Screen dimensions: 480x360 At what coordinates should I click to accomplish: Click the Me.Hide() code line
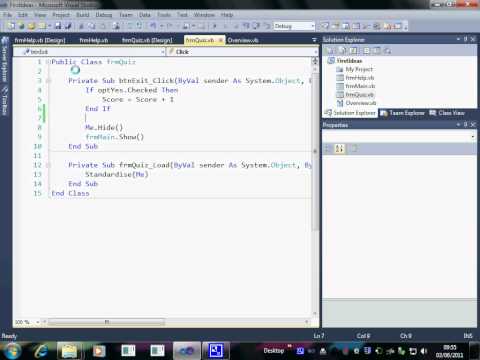pyautogui.click(x=104, y=127)
